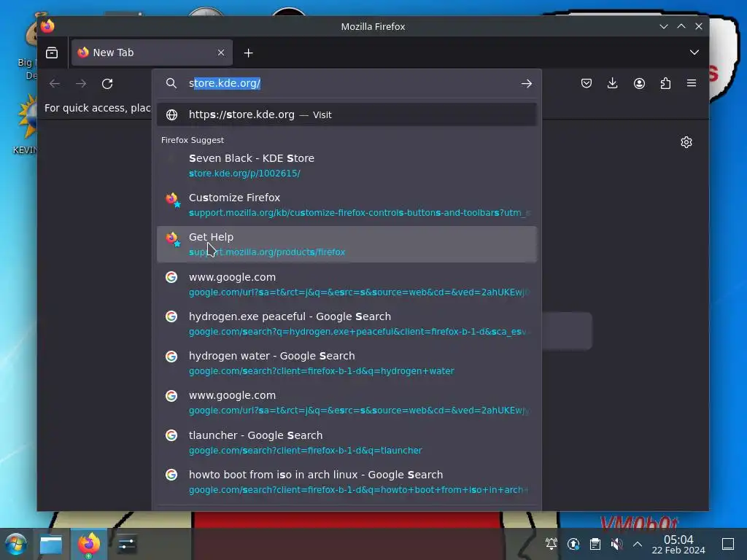Expand the list all tabs chevron
The height and width of the screenshot is (560, 747).
pos(694,52)
